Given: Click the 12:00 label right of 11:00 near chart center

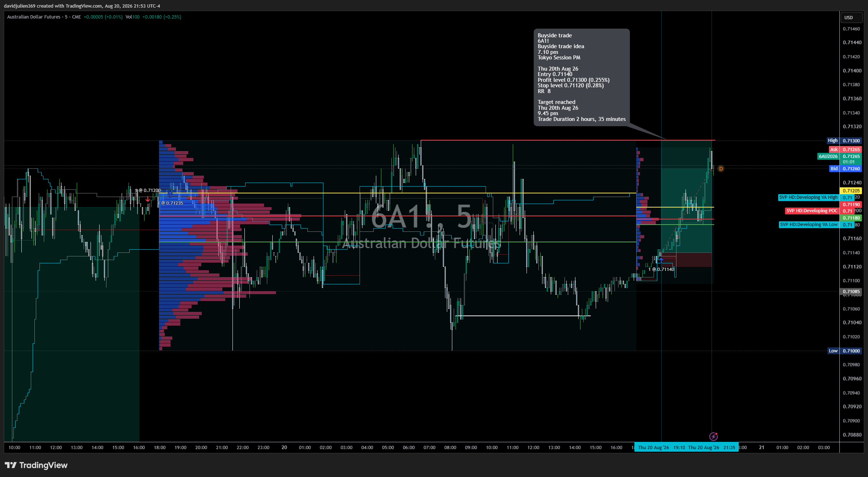Looking at the screenshot, I should (533, 448).
